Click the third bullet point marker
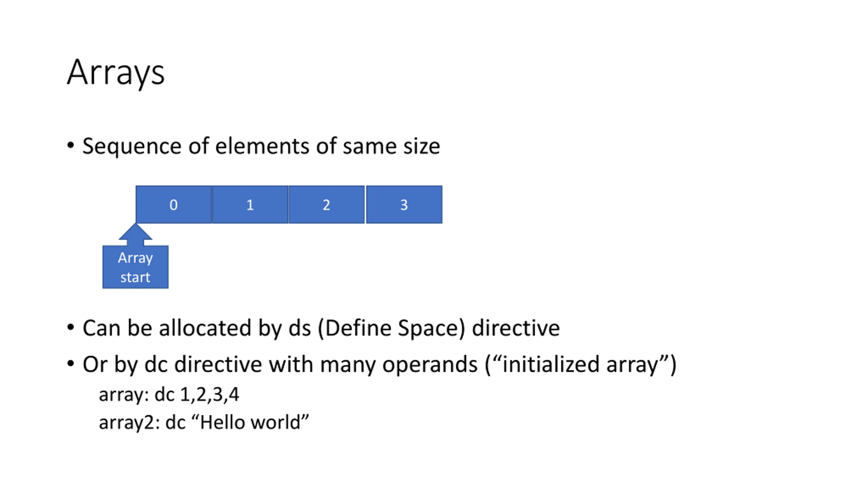The width and height of the screenshot is (868, 488). (71, 364)
